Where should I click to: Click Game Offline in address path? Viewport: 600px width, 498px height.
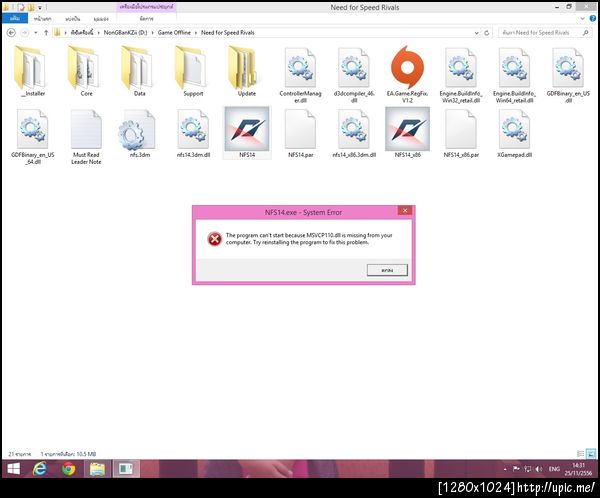coord(174,33)
